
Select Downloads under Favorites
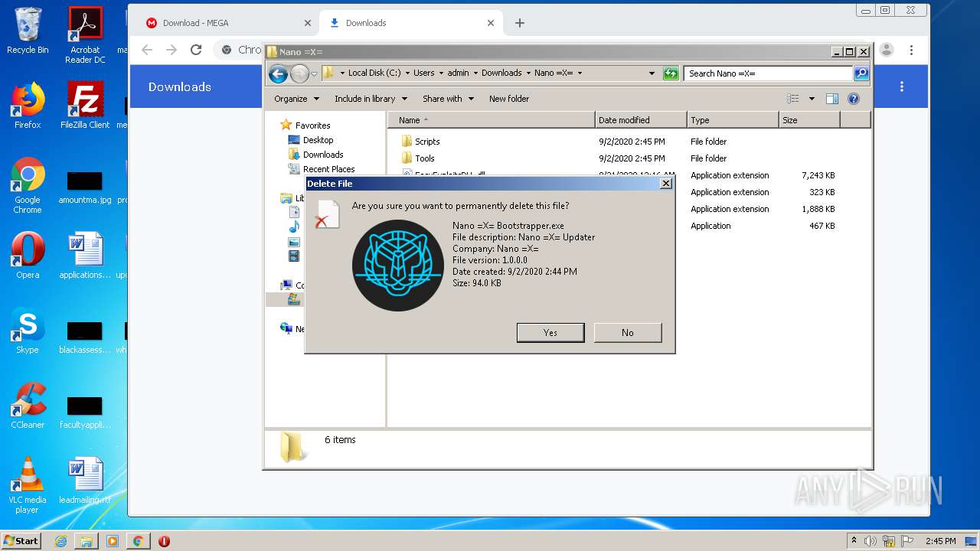323,155
